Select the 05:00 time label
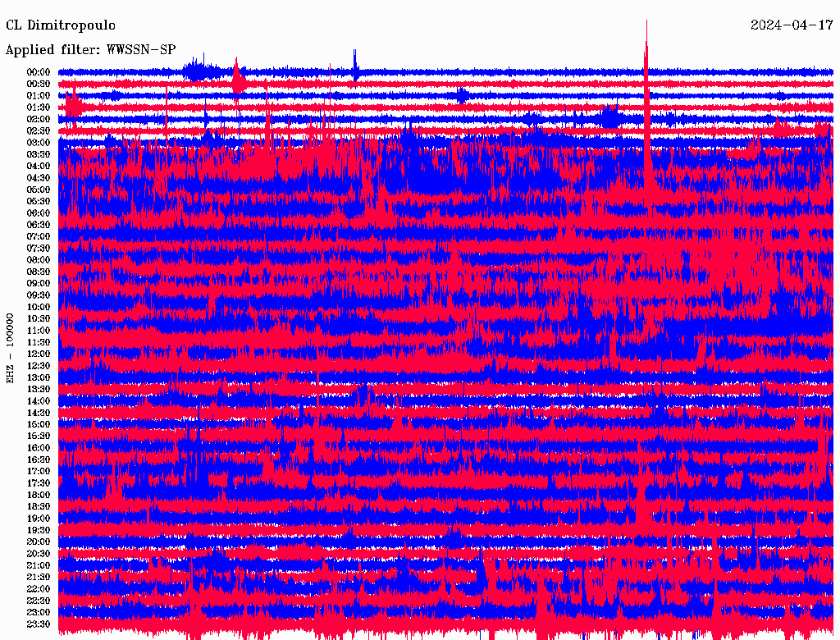The height and width of the screenshot is (640, 840). [39, 190]
